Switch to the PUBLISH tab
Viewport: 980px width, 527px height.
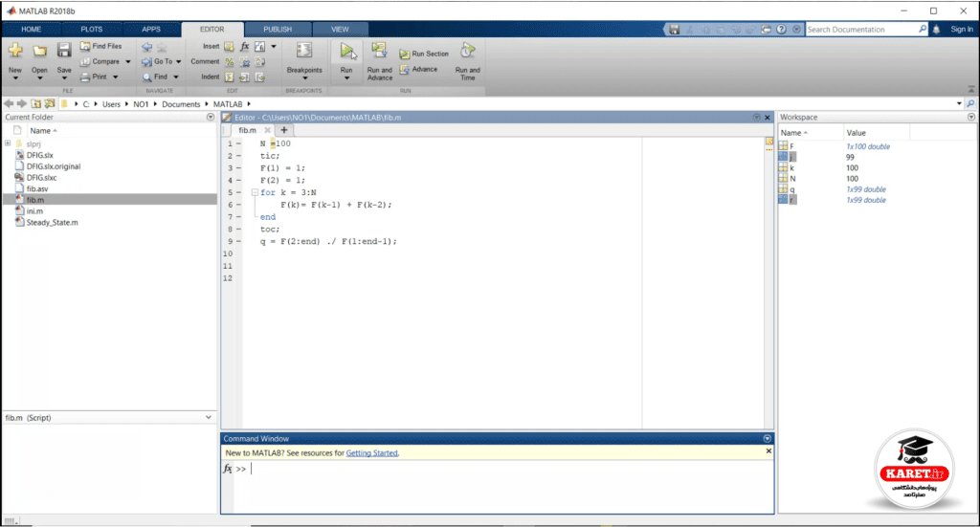tap(278, 30)
